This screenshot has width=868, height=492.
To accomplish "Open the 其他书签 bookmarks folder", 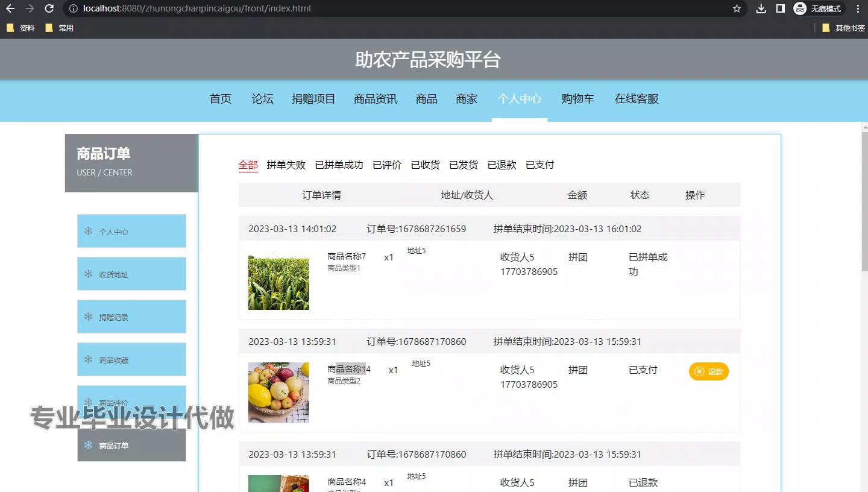I will (x=843, y=28).
